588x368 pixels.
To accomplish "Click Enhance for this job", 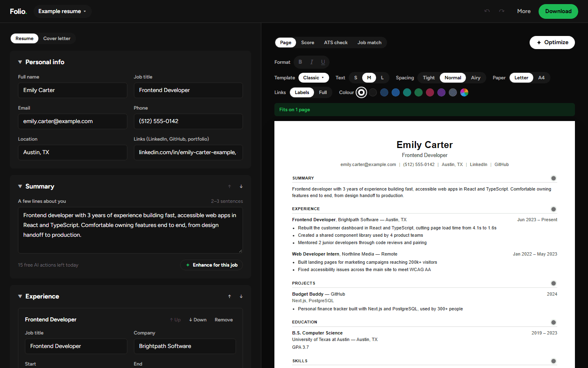I will [212, 265].
